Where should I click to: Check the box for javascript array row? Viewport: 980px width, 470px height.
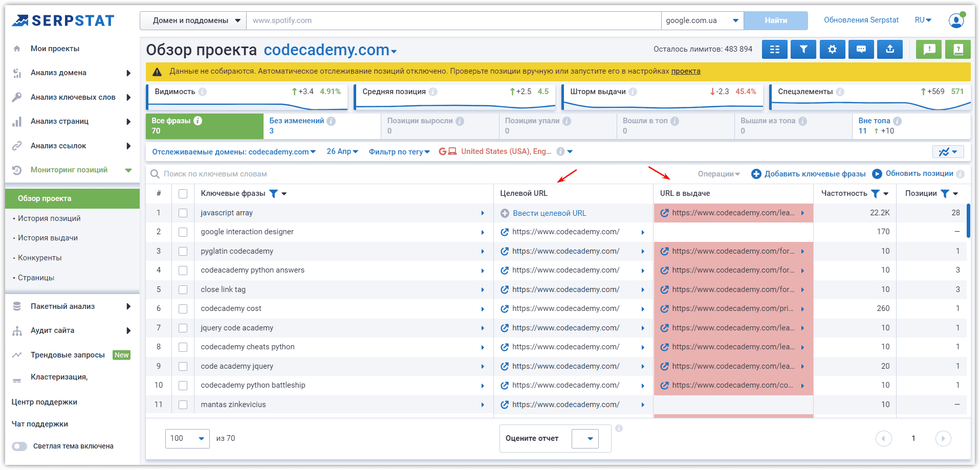pos(183,213)
